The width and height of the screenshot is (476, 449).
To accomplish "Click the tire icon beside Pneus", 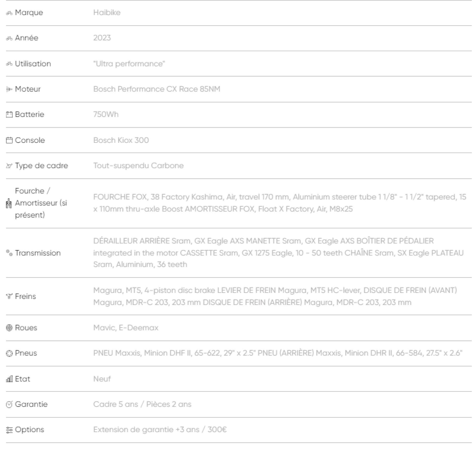I will [x=9, y=354].
